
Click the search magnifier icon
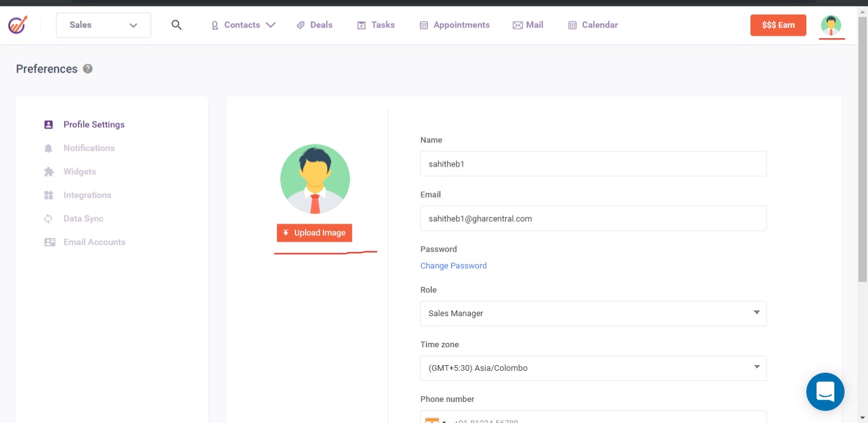tap(177, 25)
